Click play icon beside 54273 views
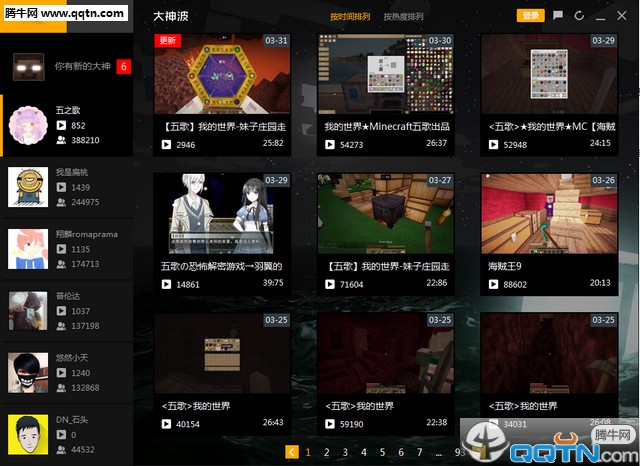The height and width of the screenshot is (466, 640). pyautogui.click(x=330, y=144)
